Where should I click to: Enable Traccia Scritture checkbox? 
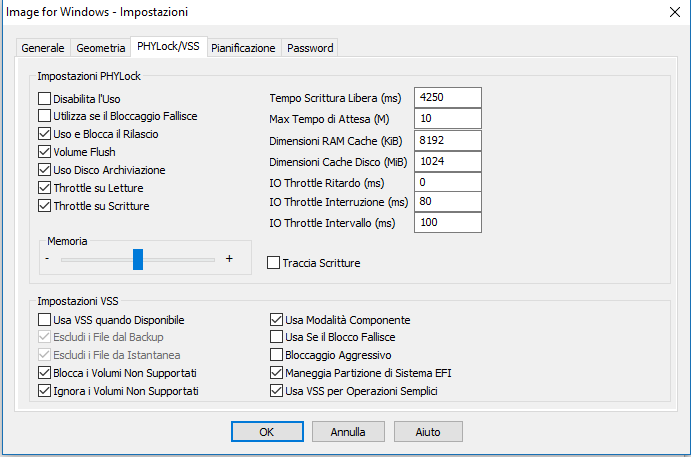click(x=273, y=263)
